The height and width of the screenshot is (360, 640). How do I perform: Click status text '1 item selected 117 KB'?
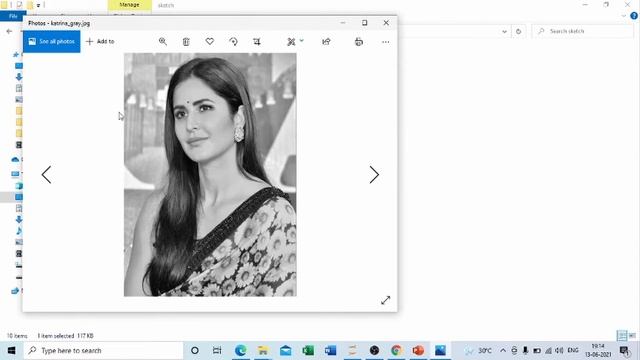[x=66, y=336]
